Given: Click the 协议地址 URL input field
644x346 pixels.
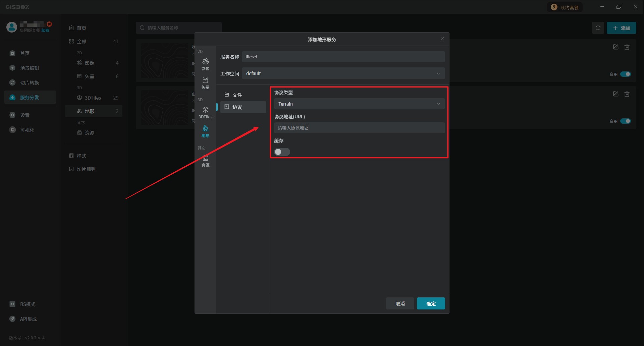Looking at the screenshot, I should (359, 128).
